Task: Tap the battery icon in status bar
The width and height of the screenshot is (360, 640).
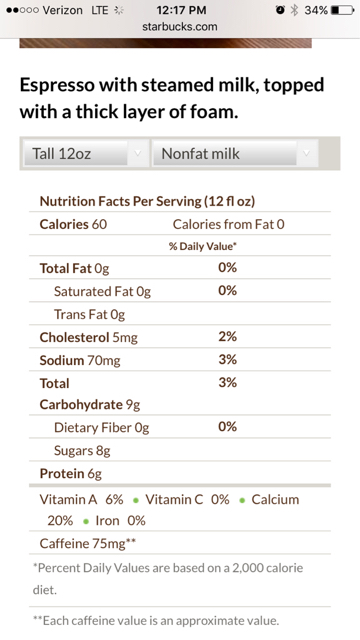Action: [x=343, y=10]
